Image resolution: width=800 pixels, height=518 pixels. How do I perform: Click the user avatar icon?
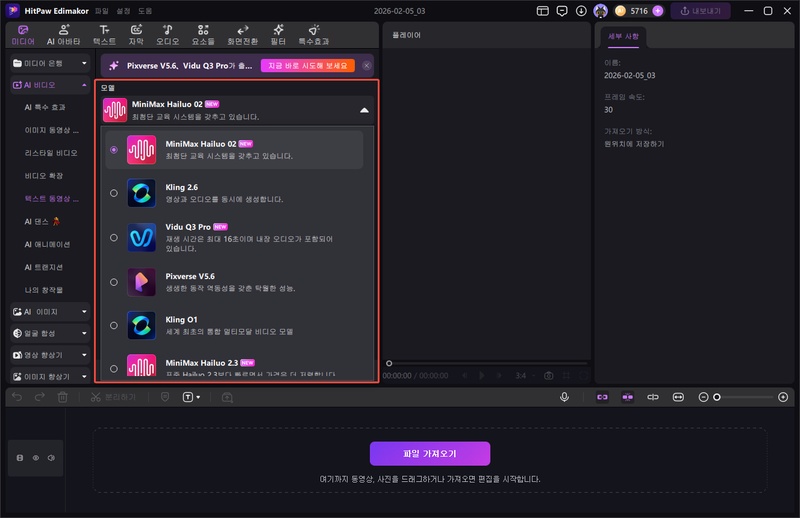pyautogui.click(x=601, y=11)
